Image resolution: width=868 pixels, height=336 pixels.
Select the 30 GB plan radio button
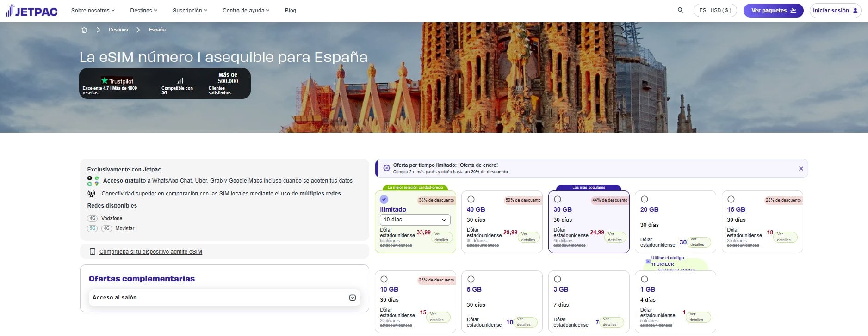click(x=558, y=199)
